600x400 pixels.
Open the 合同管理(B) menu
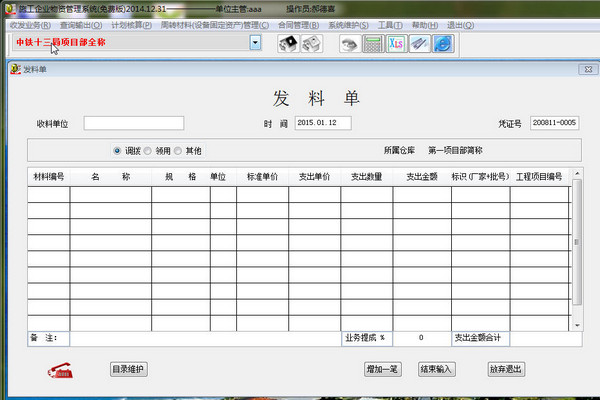(298, 25)
